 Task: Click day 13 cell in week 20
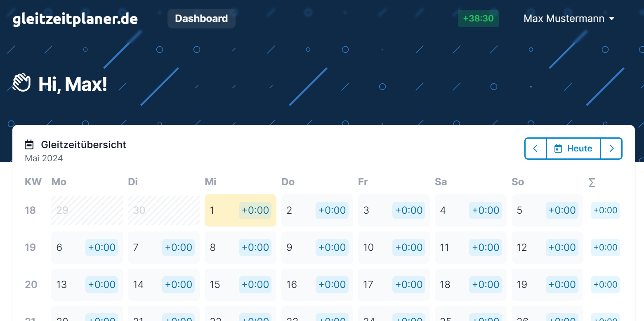tap(66, 285)
